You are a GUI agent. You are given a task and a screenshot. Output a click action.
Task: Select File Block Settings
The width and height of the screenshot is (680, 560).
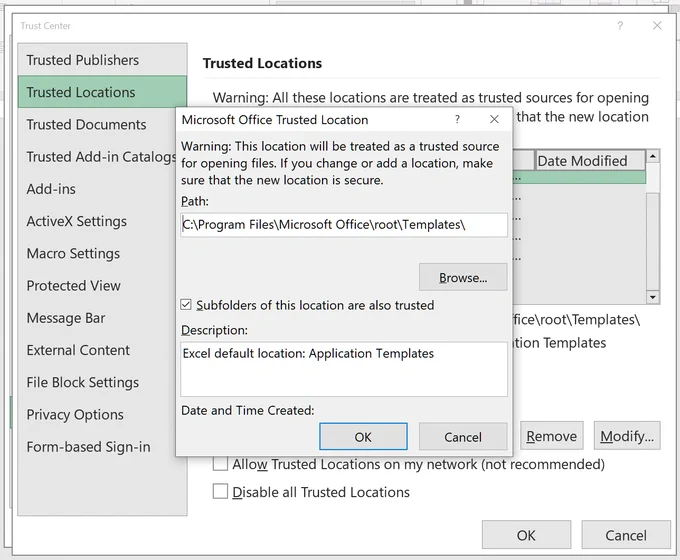coord(97,382)
